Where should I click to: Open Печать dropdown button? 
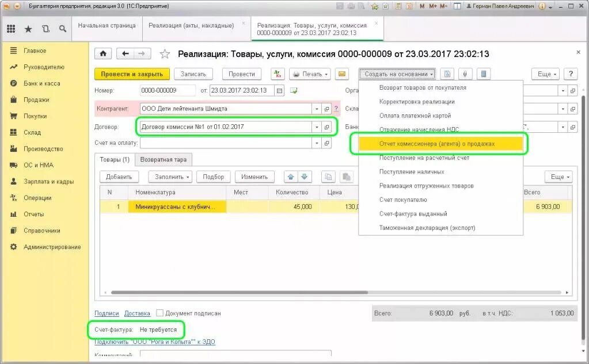[310, 74]
